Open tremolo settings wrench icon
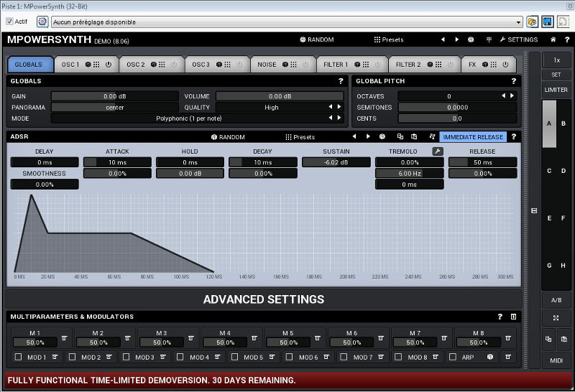The height and width of the screenshot is (392, 575). coord(438,151)
